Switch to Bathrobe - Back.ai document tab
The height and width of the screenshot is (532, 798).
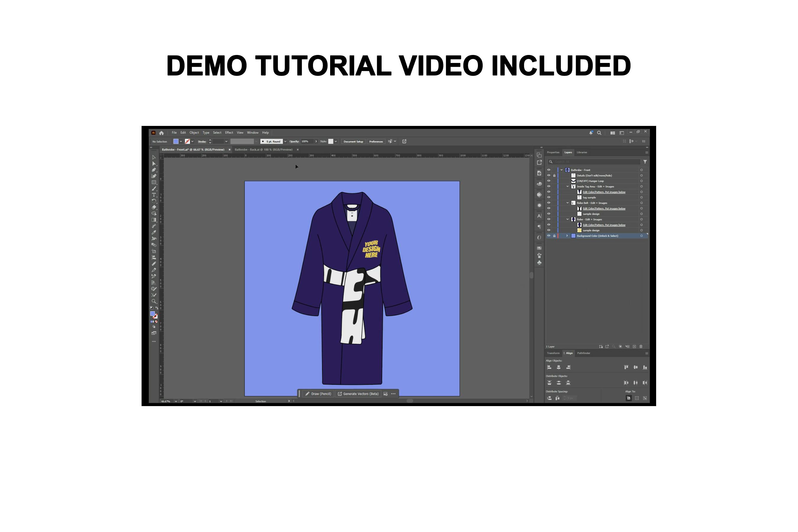(264, 150)
